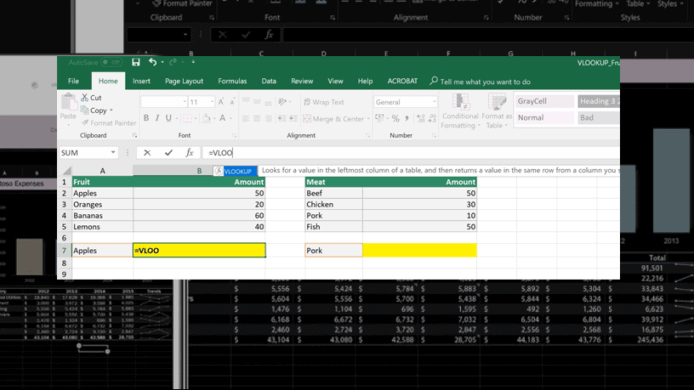
Task: Toggle the AutoSave switch
Action: 111,62
